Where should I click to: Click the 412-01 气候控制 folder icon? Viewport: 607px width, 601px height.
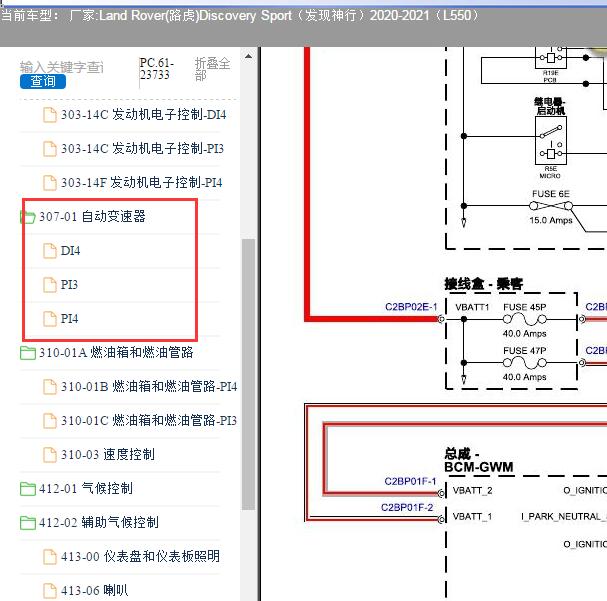(x=27, y=489)
